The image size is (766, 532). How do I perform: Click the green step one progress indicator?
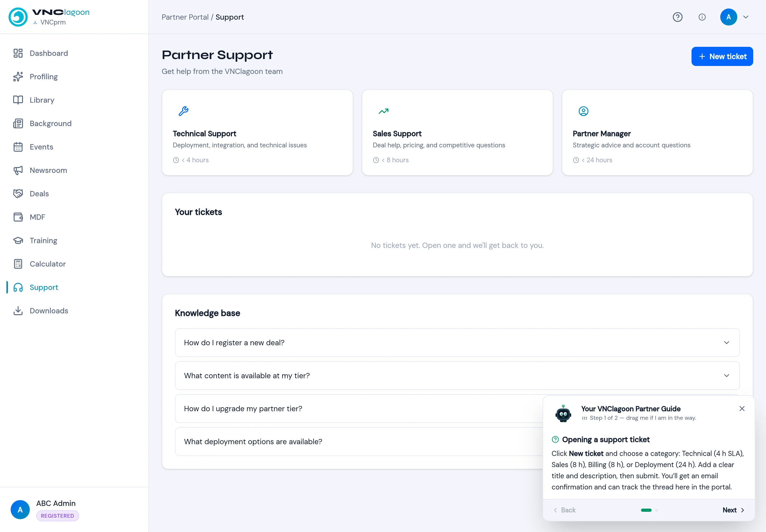[x=646, y=510]
